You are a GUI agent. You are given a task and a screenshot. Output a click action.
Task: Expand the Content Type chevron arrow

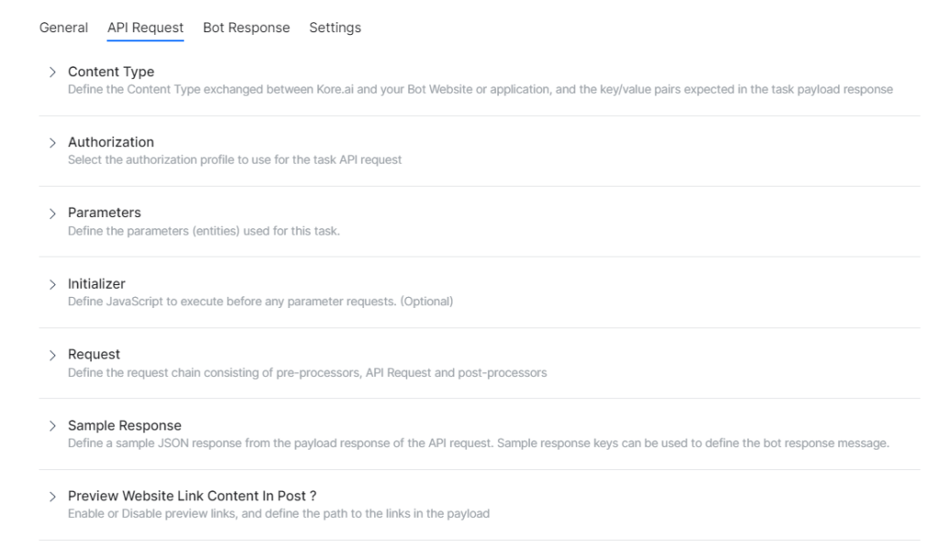pos(52,71)
